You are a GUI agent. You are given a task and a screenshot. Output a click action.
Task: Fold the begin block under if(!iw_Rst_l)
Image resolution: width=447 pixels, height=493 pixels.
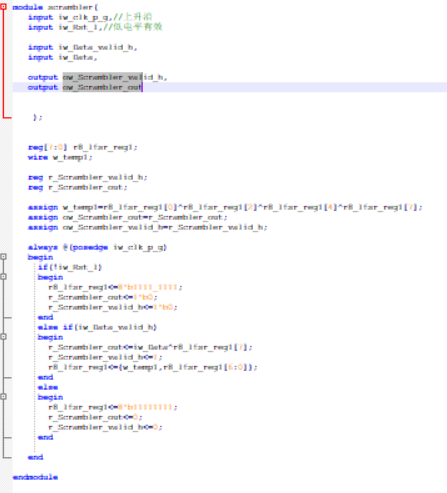[3, 277]
